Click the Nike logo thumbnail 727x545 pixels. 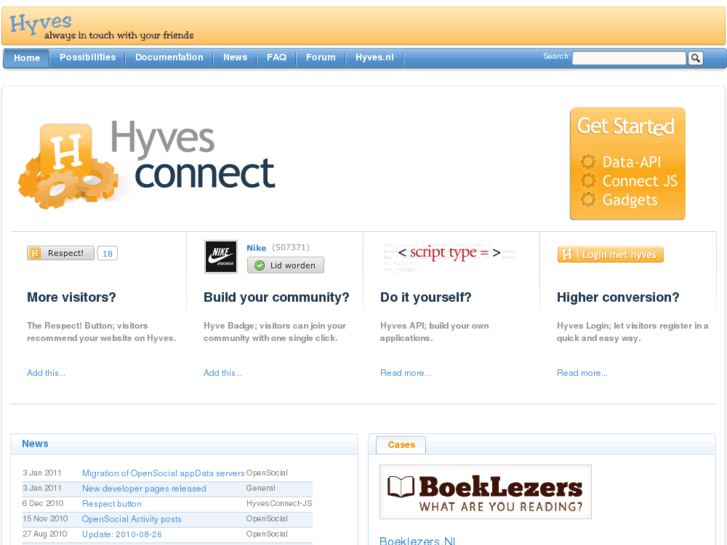221,256
